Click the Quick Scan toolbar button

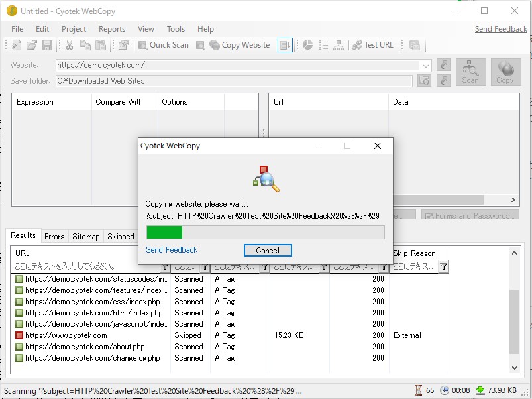point(164,45)
